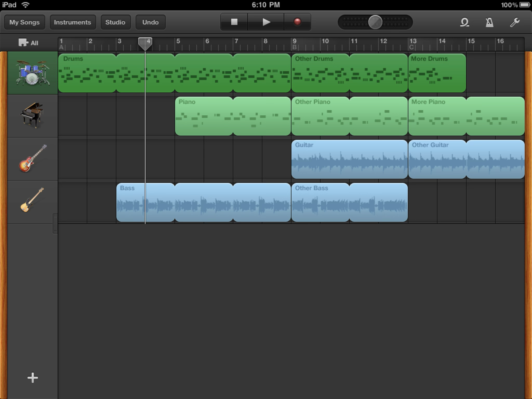Viewport: 532px width, 399px height.
Task: Tap section B marker at bar 9
Action: point(294,47)
